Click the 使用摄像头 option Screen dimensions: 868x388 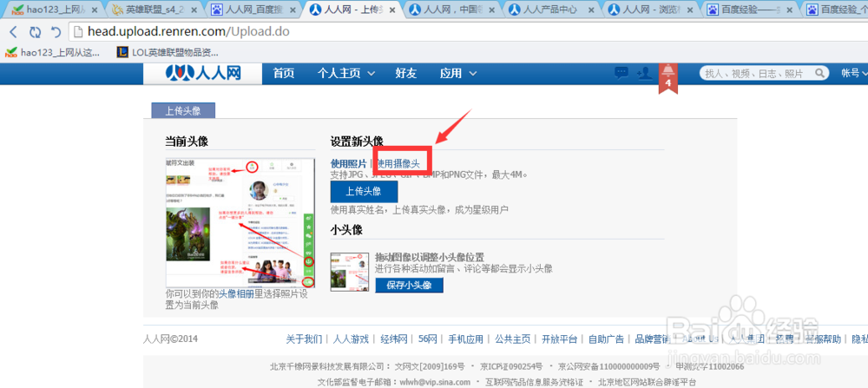tap(398, 164)
